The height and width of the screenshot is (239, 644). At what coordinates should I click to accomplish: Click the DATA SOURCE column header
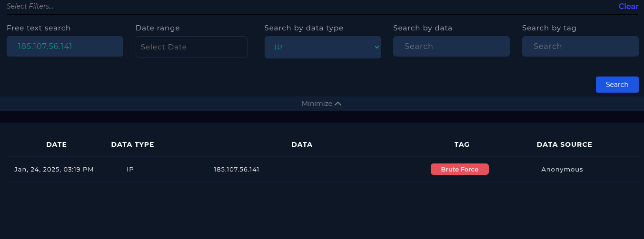click(x=565, y=144)
